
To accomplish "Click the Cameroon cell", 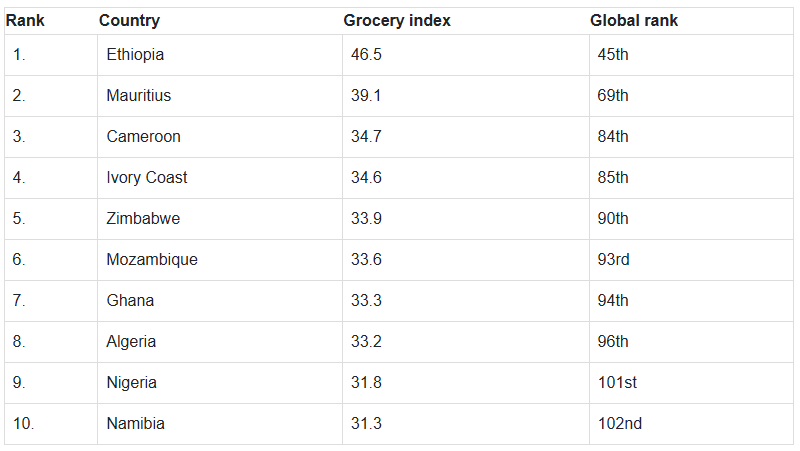I will (144, 137).
